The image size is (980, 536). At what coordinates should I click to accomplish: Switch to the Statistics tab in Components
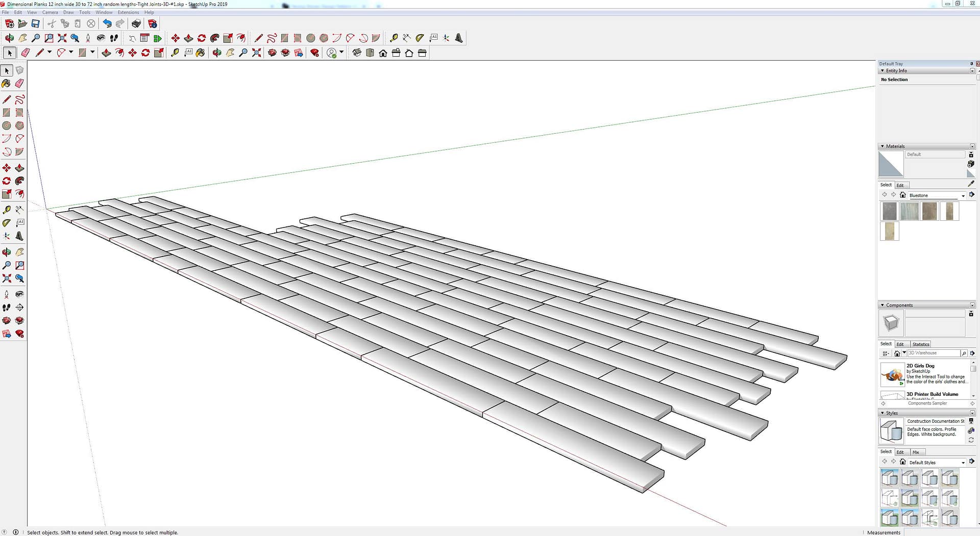point(921,344)
